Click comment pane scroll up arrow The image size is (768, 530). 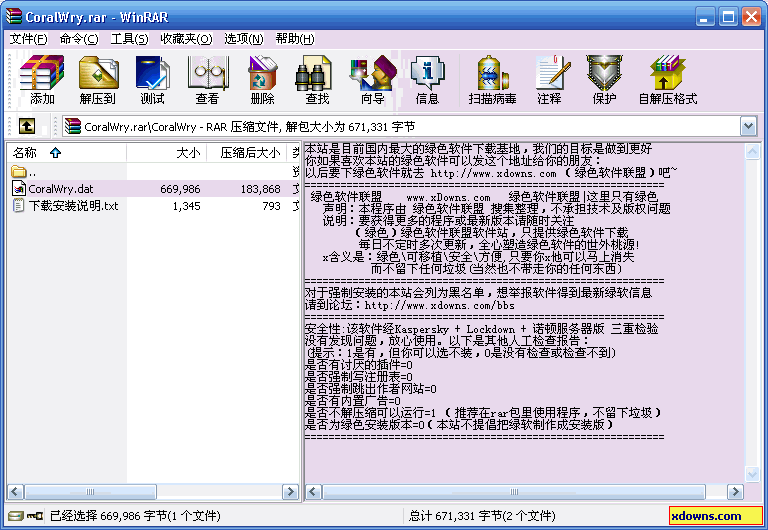752,151
